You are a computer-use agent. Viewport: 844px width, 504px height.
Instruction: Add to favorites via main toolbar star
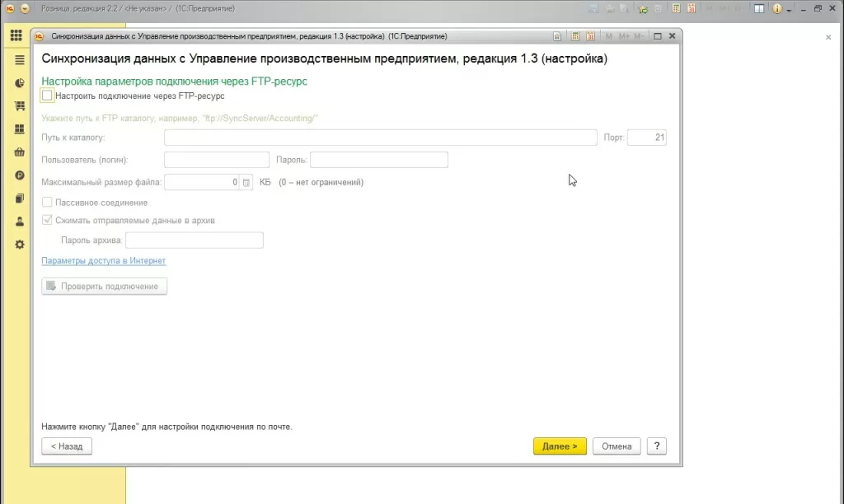tap(643, 8)
